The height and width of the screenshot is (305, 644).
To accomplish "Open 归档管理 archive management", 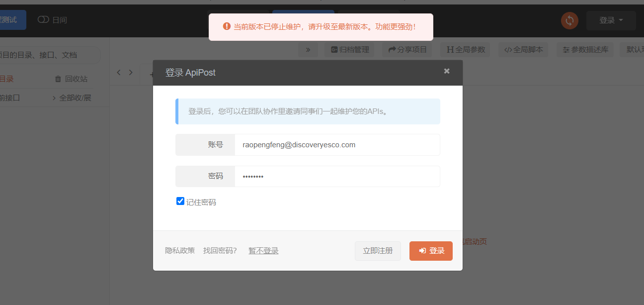I will pos(350,50).
